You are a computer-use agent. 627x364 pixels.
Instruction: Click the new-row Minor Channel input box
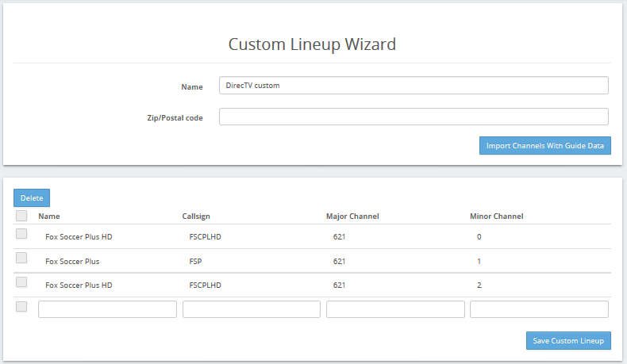click(x=539, y=309)
